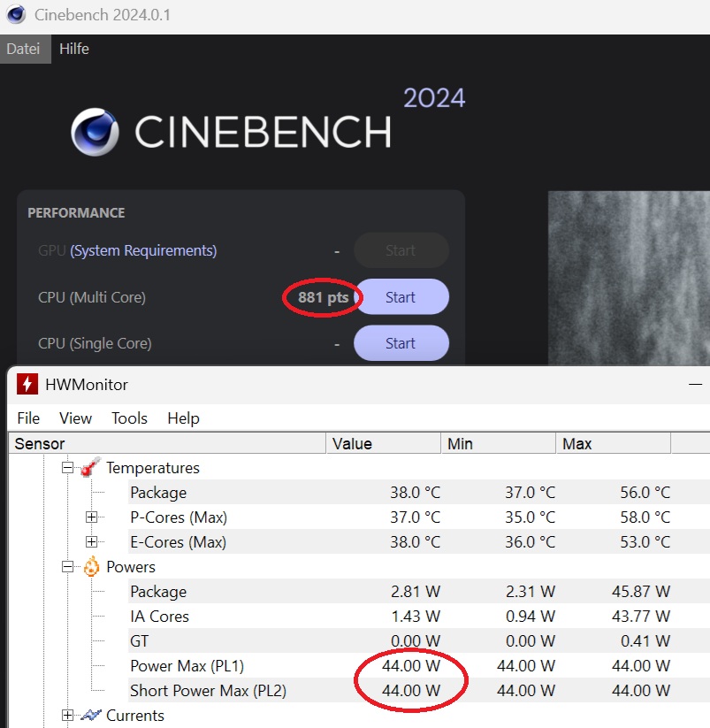The width and height of the screenshot is (710, 728).
Task: Select the Temperatures Package row label
Action: (x=158, y=493)
